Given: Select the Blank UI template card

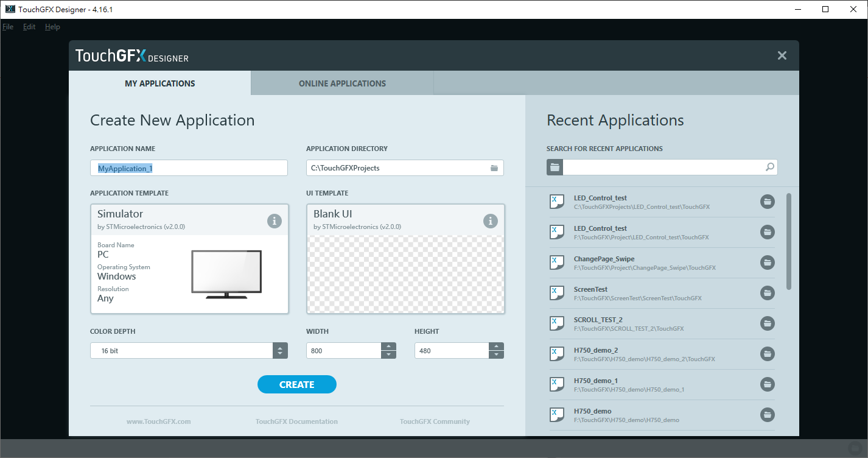Looking at the screenshot, I should point(405,259).
